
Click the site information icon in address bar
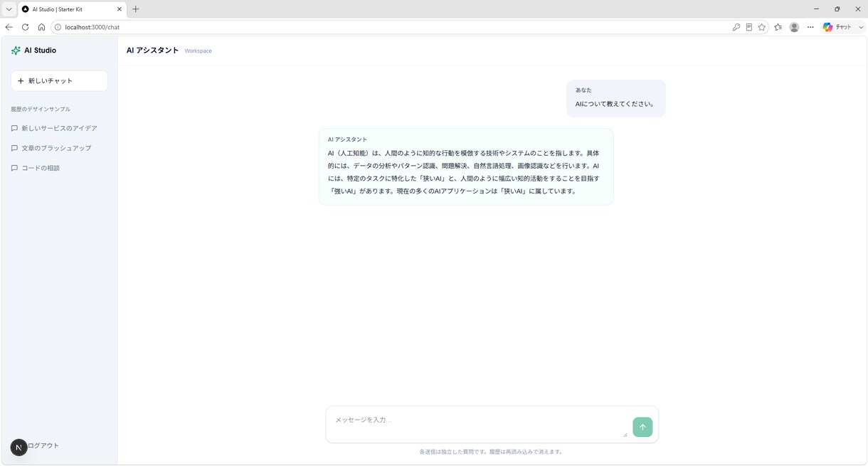58,27
